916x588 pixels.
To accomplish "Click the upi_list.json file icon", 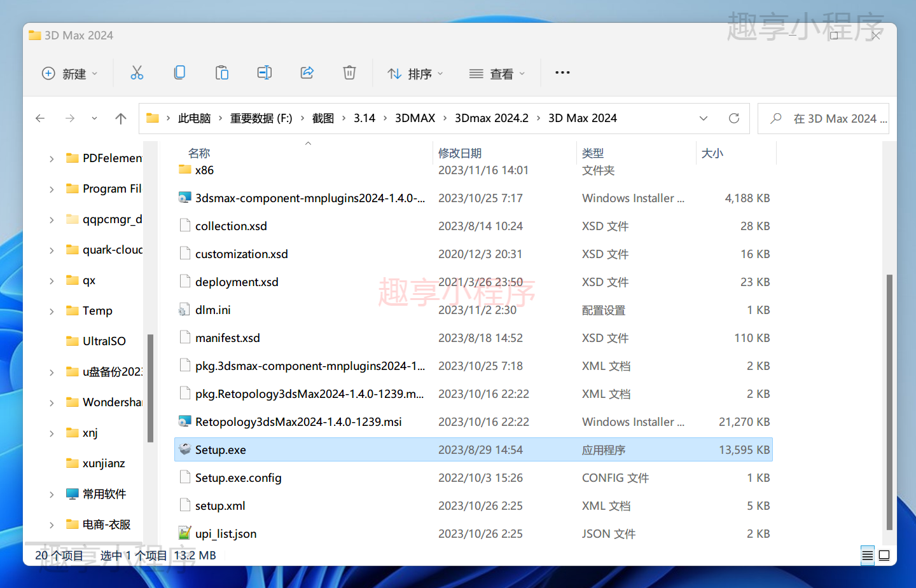I will coord(184,533).
